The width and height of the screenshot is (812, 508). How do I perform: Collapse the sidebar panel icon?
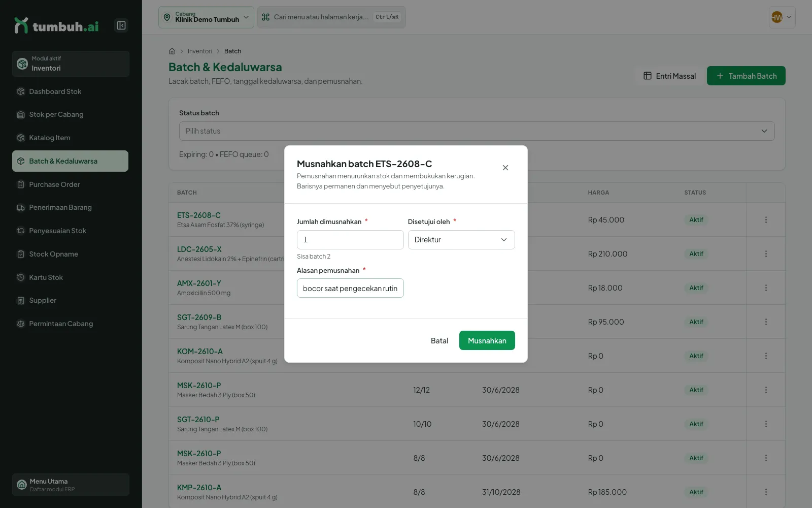[x=121, y=25]
